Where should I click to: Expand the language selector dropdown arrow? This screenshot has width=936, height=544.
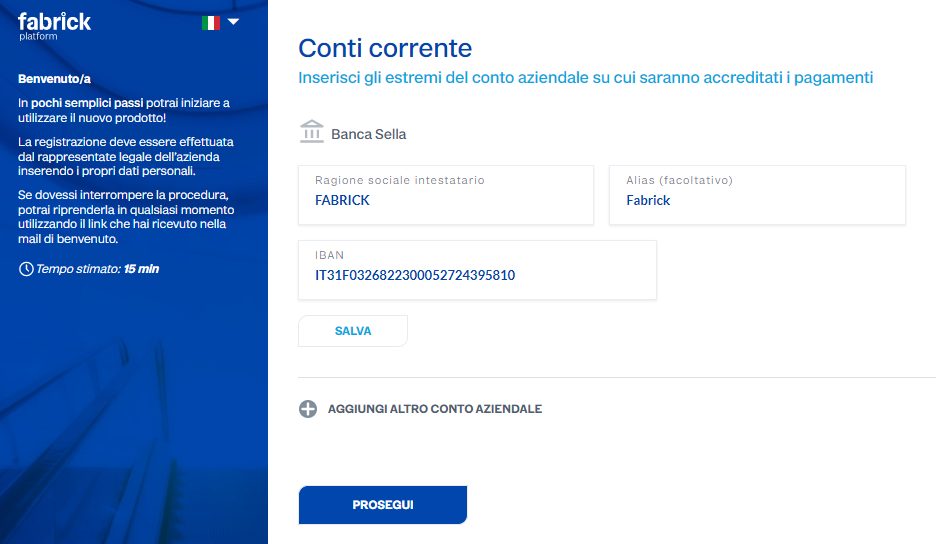point(233,22)
